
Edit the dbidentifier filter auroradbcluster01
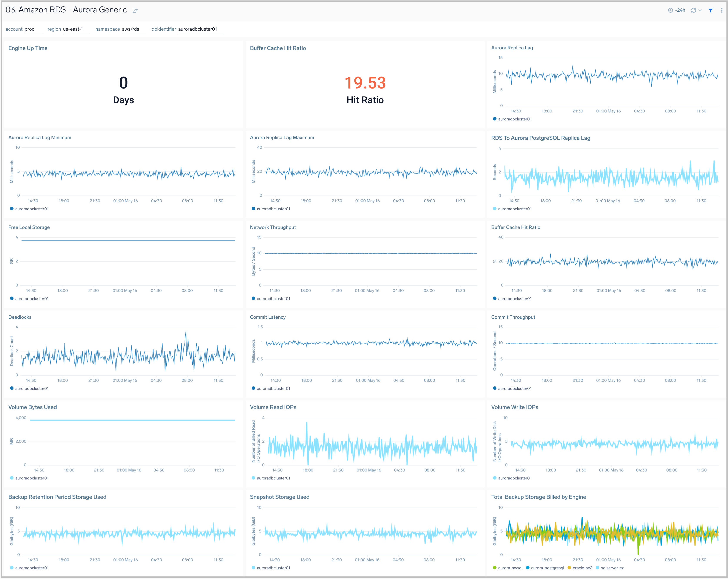pyautogui.click(x=198, y=29)
